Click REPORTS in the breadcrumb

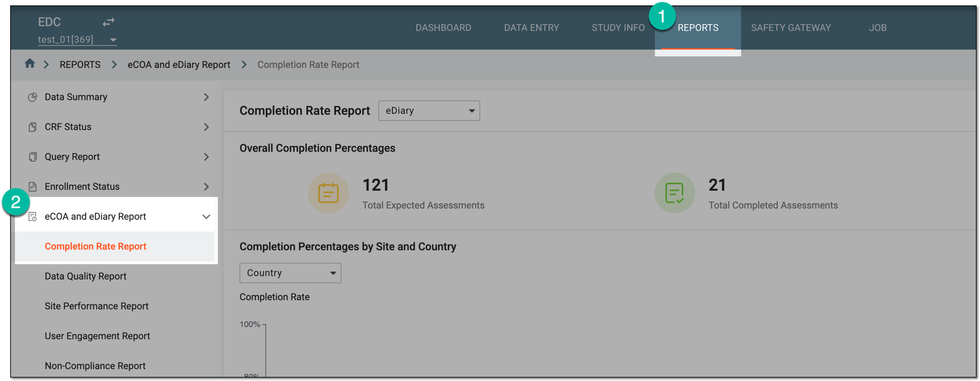[x=80, y=65]
